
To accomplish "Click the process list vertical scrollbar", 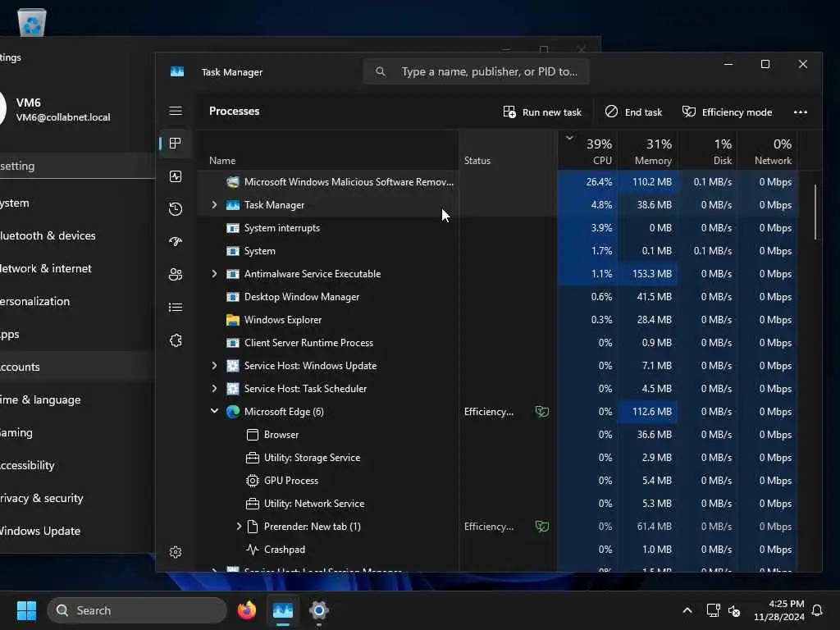I will point(815,212).
